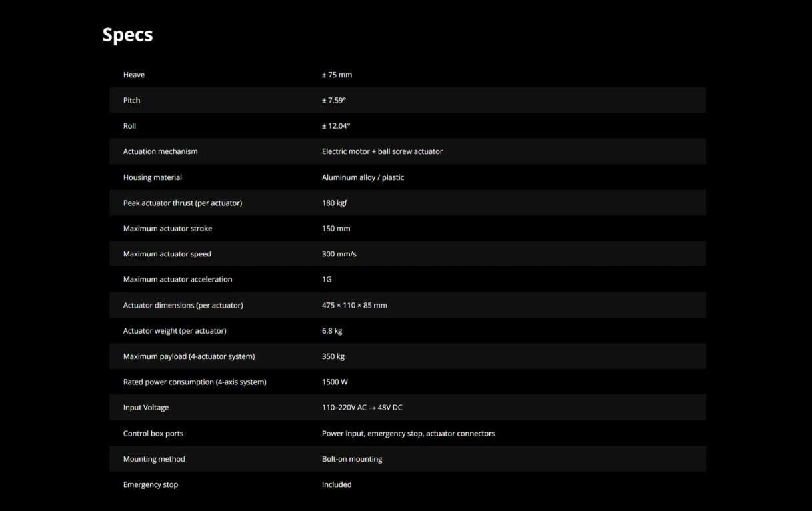Select the Maximum actuator speed label

(x=167, y=254)
